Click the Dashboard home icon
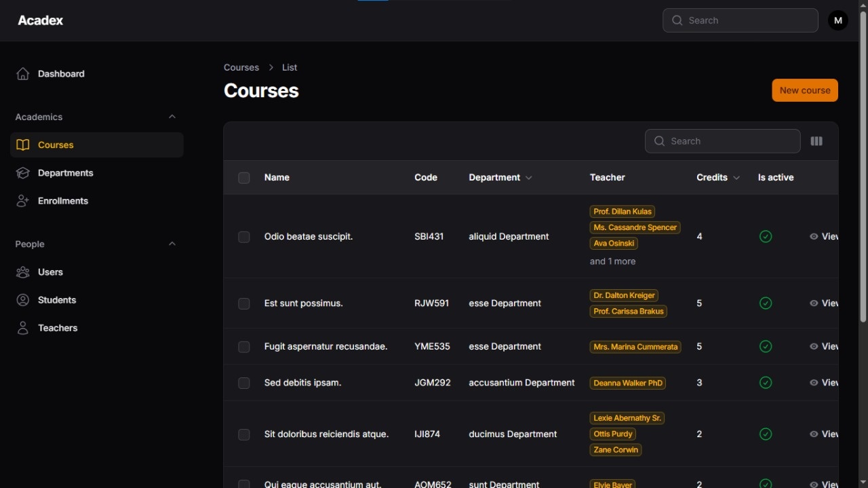The height and width of the screenshot is (488, 868). (x=23, y=74)
